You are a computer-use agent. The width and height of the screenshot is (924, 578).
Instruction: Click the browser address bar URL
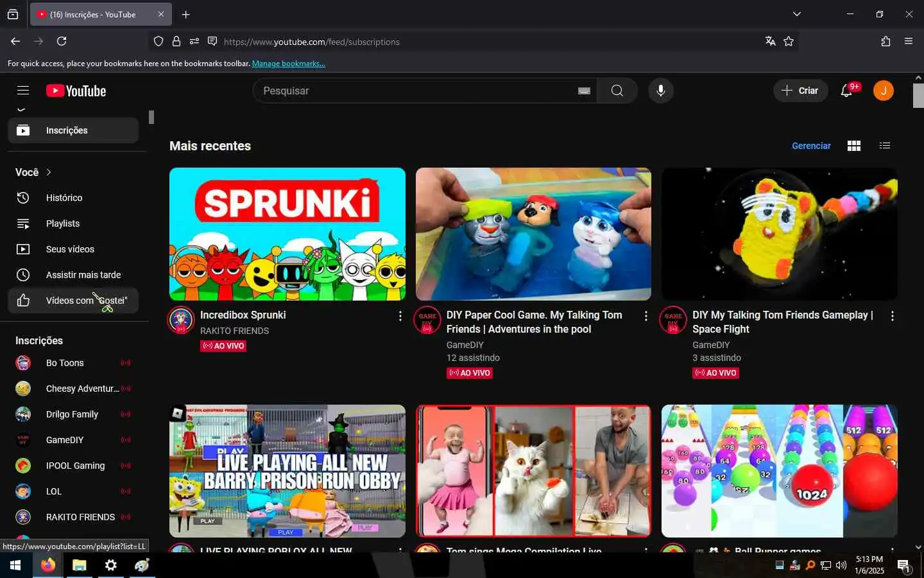click(x=312, y=42)
